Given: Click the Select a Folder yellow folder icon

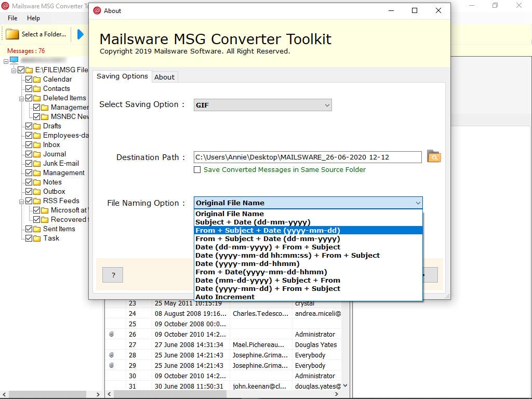Looking at the screenshot, I should (12, 34).
